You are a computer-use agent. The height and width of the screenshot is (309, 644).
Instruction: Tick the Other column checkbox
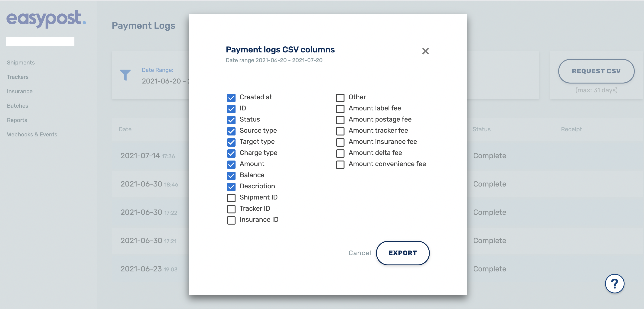(x=340, y=98)
